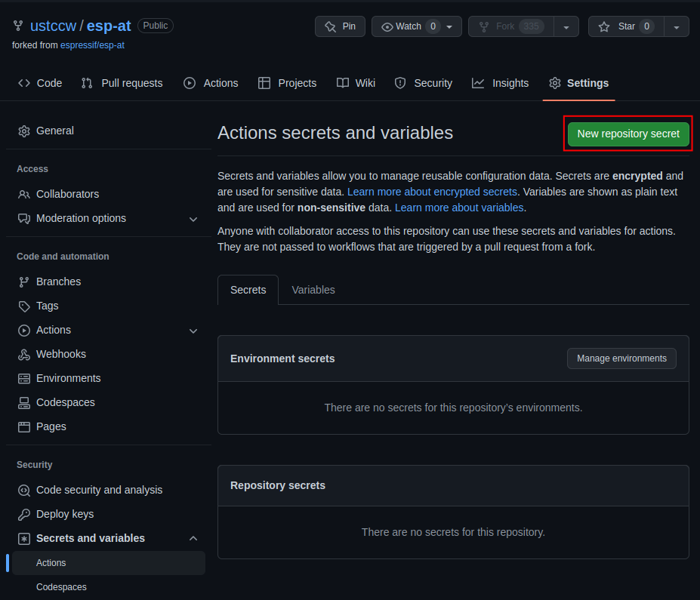Expand the Actions sidebar section
The width and height of the screenshot is (700, 600).
[193, 330]
